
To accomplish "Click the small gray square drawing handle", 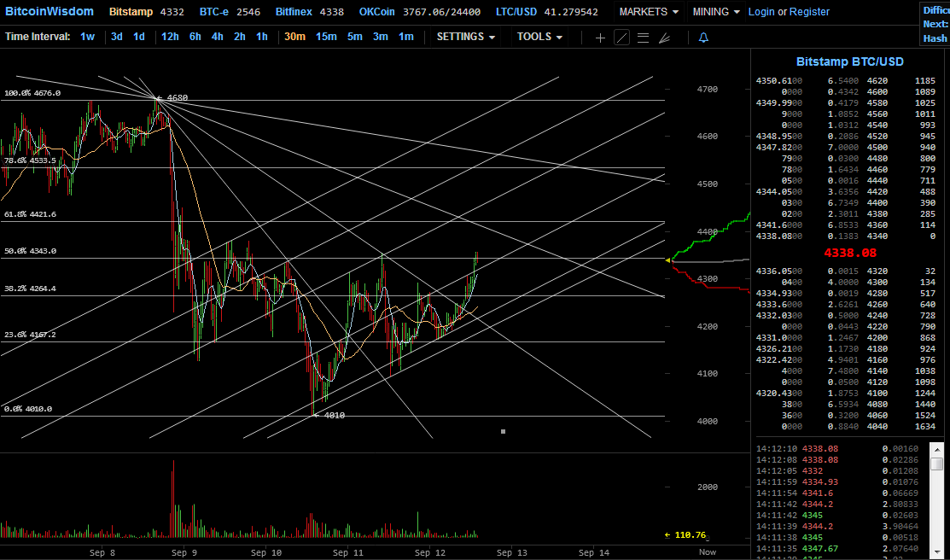I will (503, 431).
